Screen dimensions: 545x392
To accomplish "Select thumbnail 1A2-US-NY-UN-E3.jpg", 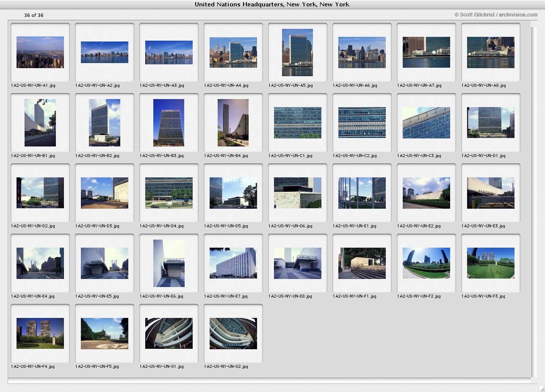I will click(491, 193).
